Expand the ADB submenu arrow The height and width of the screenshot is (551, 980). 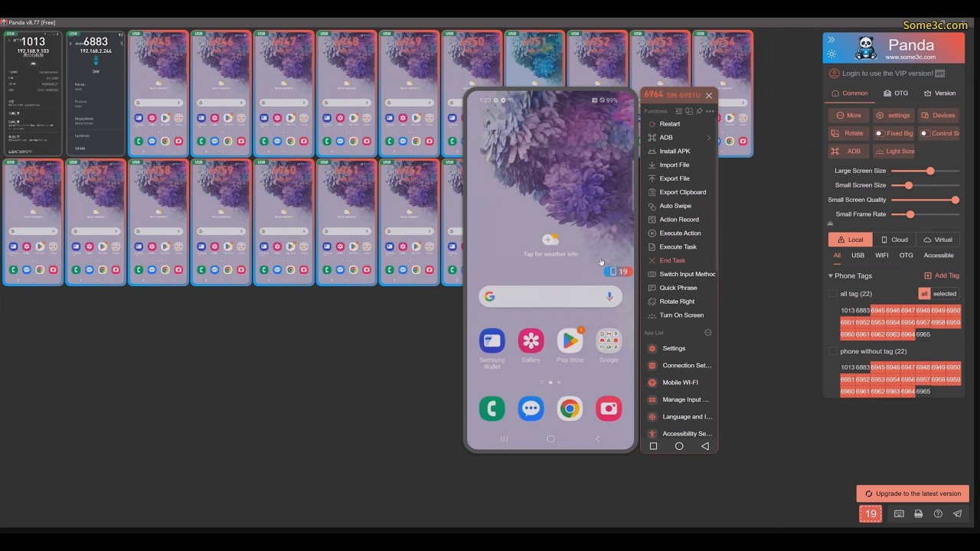click(708, 138)
